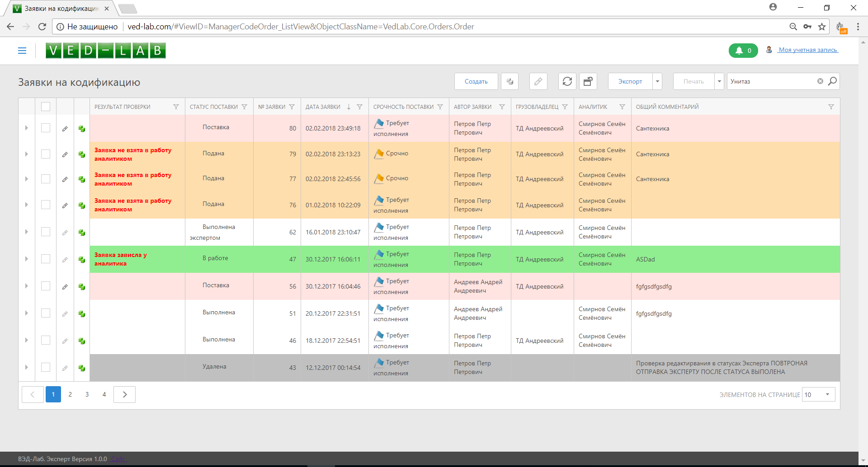The width and height of the screenshot is (868, 467).
Task: Filter the Результат проверки column
Action: tap(176, 107)
